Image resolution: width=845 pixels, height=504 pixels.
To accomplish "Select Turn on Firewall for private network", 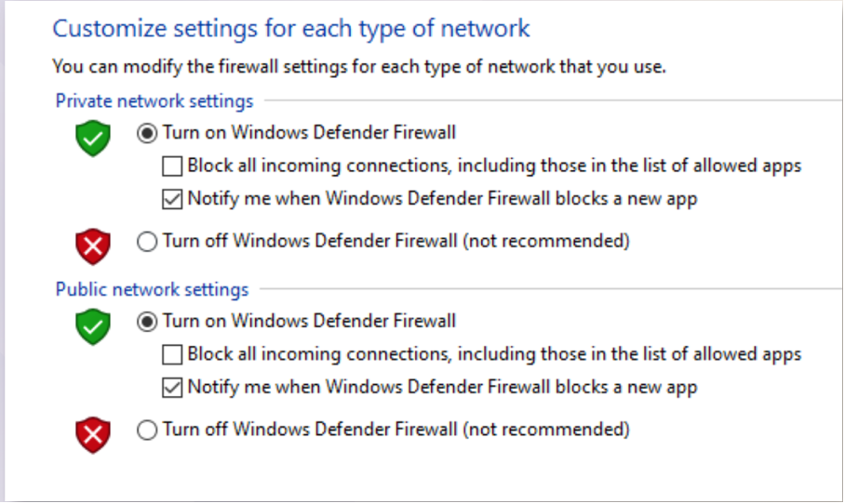I will tap(147, 133).
